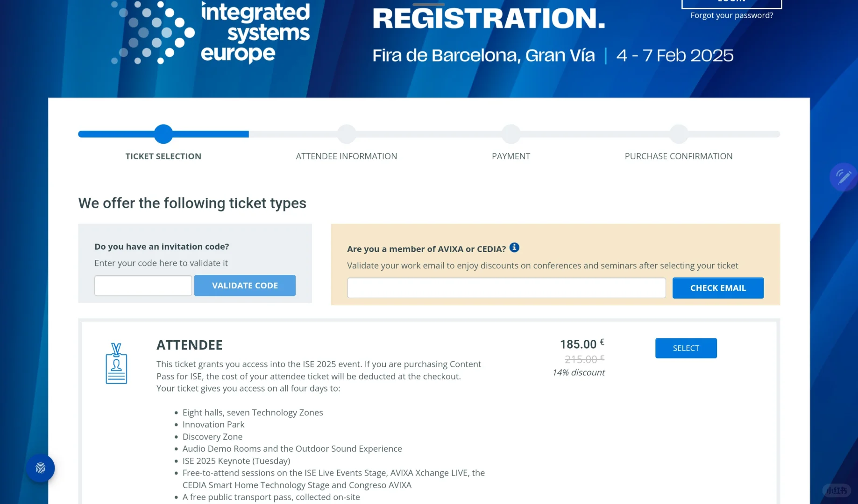Screen dimensions: 858x504
Task: Click the 'Fira de Barcelona, Gran Vía' venue text
Action: coord(483,56)
